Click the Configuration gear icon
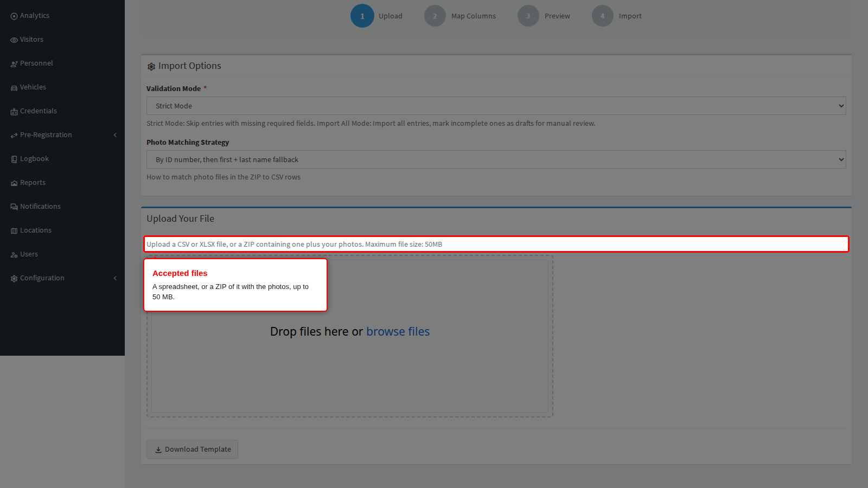The width and height of the screenshot is (868, 488). coord(14,279)
